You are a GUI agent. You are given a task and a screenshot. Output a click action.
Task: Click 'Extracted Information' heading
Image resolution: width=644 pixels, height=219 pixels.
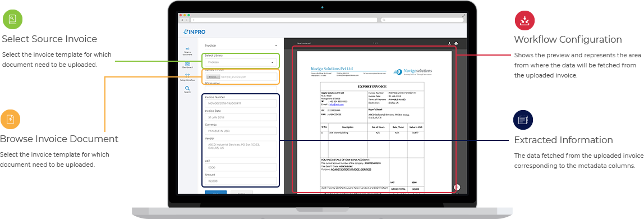pyautogui.click(x=563, y=140)
